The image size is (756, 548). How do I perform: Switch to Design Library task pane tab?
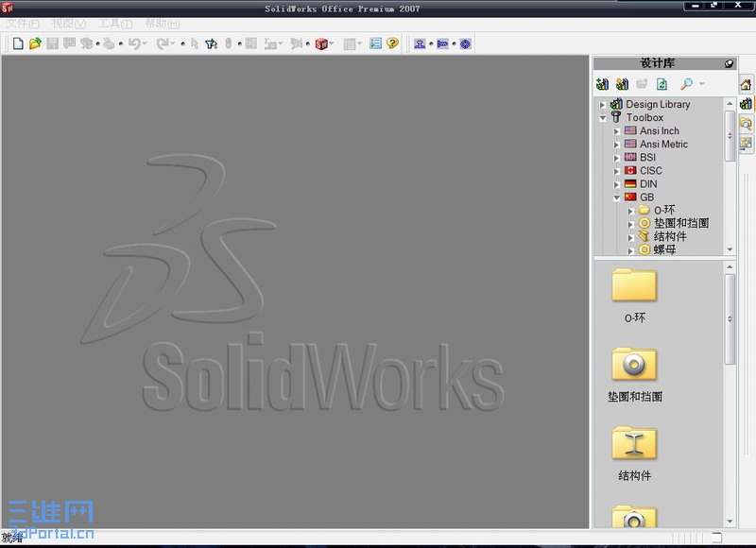(746, 103)
